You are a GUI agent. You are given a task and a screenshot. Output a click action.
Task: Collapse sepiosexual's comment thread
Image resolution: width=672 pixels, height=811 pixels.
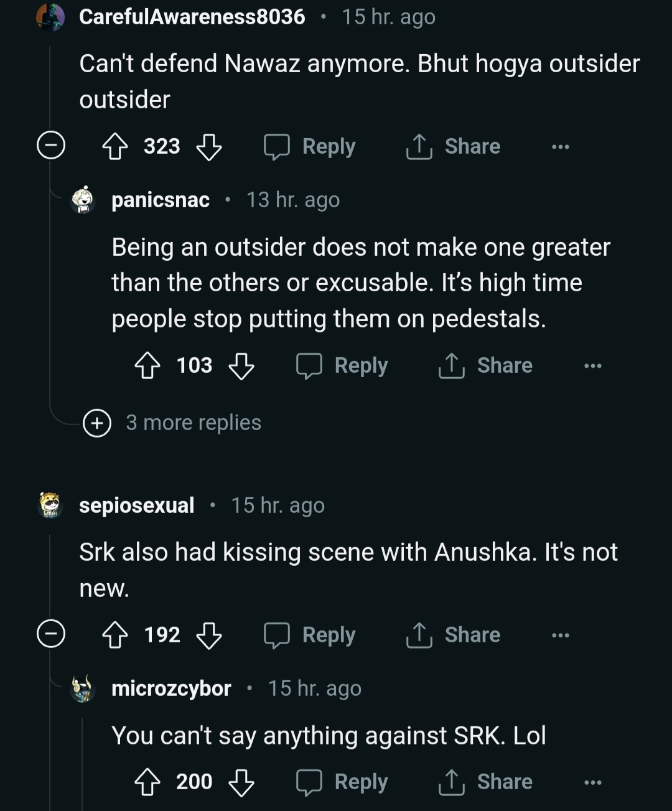point(51,635)
